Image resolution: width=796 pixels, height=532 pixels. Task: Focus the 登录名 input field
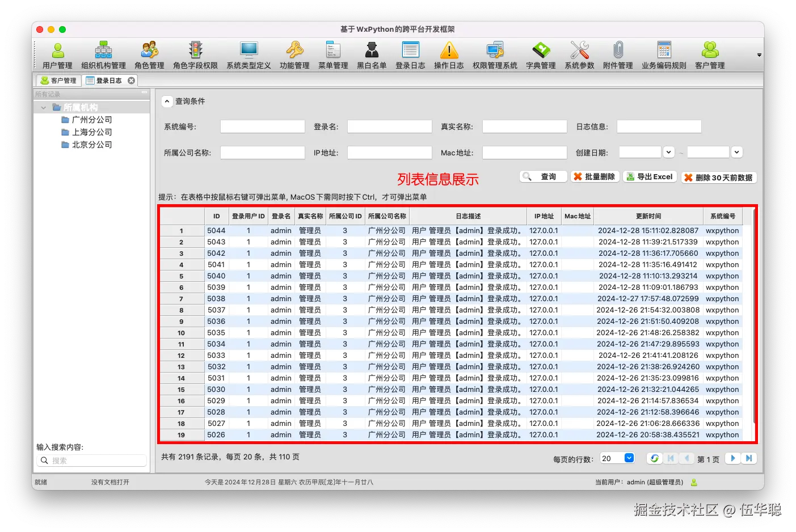click(x=389, y=126)
